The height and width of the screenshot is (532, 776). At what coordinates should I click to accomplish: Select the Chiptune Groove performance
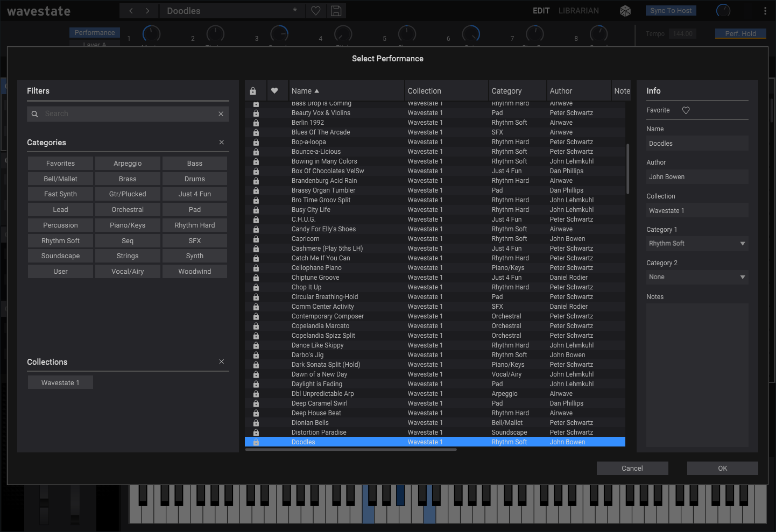[435, 278]
